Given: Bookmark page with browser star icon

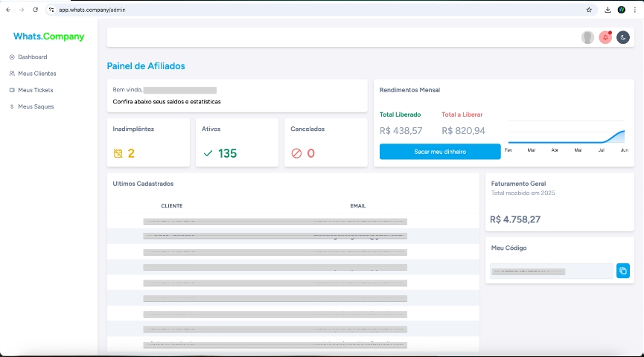Looking at the screenshot, I should pyautogui.click(x=589, y=10).
